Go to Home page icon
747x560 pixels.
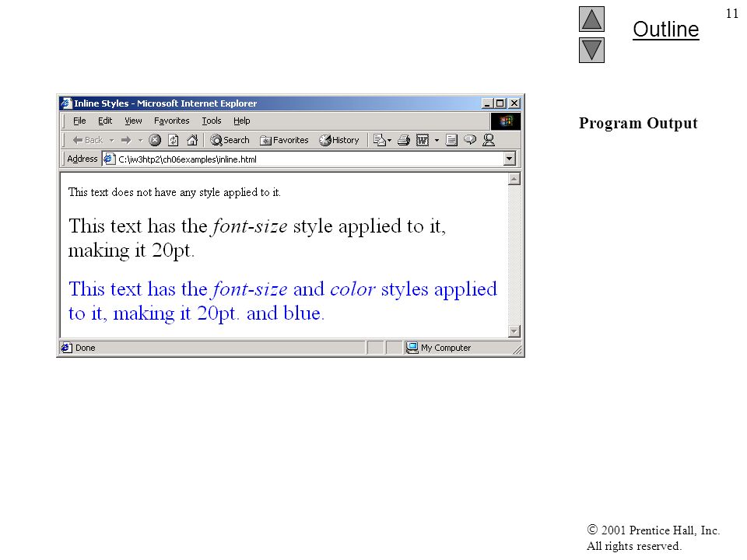[192, 140]
